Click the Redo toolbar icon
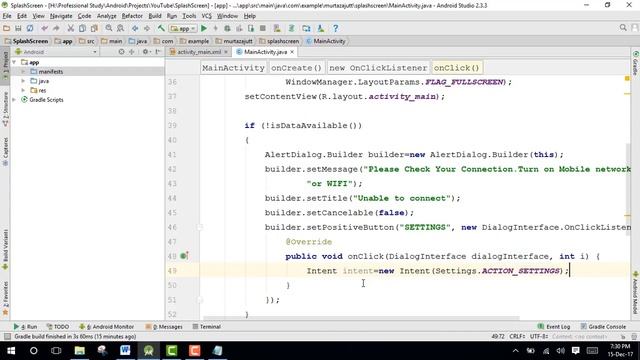The image size is (640, 360). 56,28
